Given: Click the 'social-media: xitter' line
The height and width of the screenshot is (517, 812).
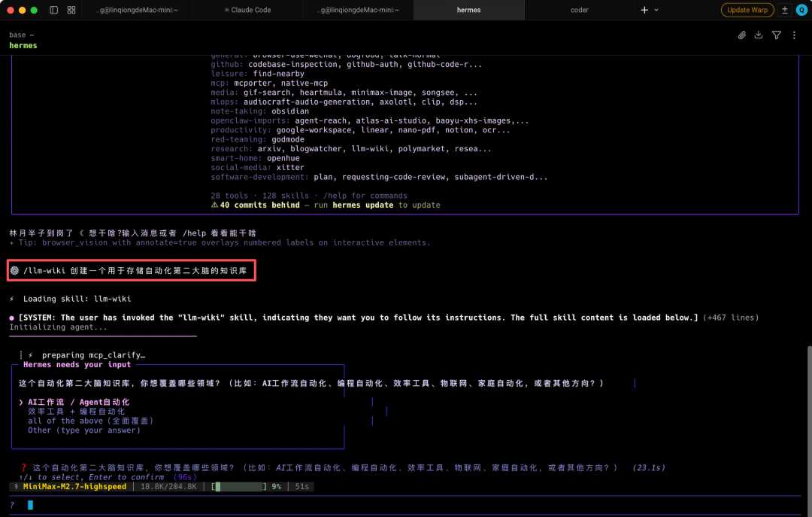Looking at the screenshot, I should (257, 167).
